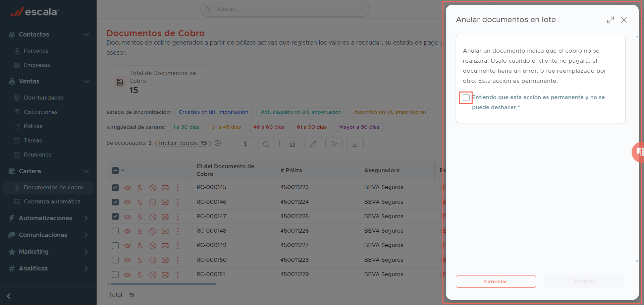Collapse the Contactos sidebar section

86,35
